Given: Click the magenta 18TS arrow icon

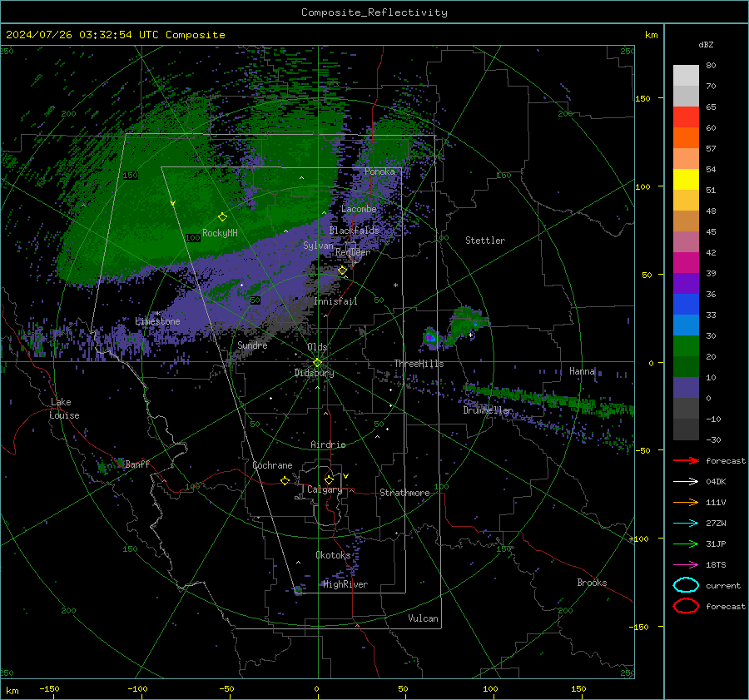Looking at the screenshot, I should (x=686, y=565).
